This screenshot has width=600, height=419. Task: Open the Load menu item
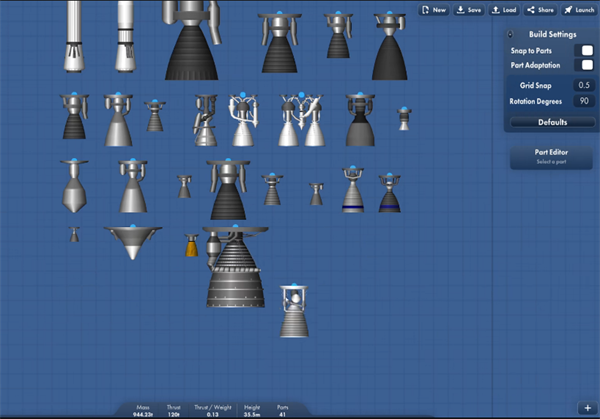[x=504, y=10]
